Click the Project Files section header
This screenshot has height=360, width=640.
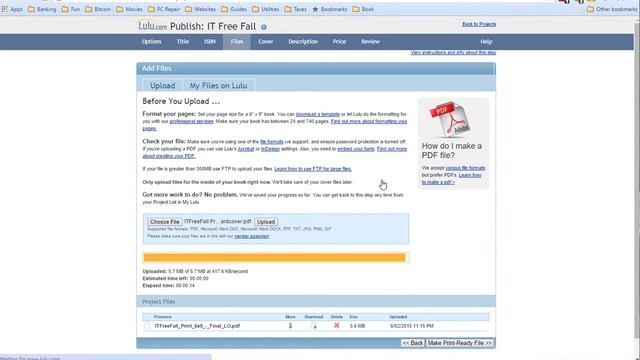[316, 302]
